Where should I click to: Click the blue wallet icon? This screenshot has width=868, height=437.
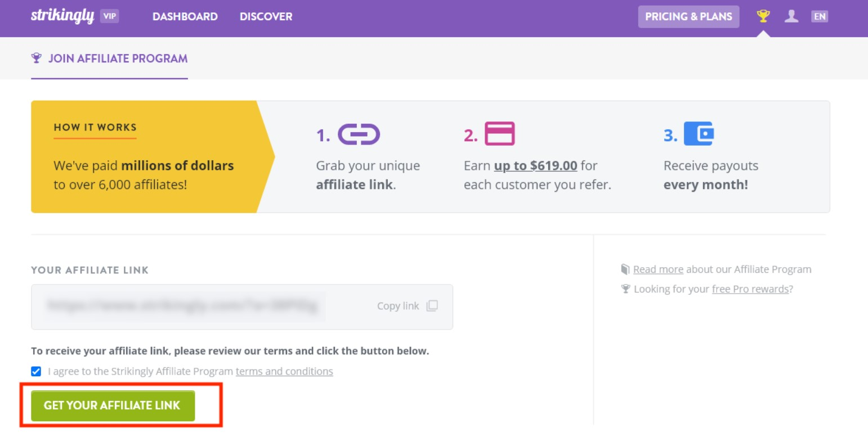coord(699,134)
